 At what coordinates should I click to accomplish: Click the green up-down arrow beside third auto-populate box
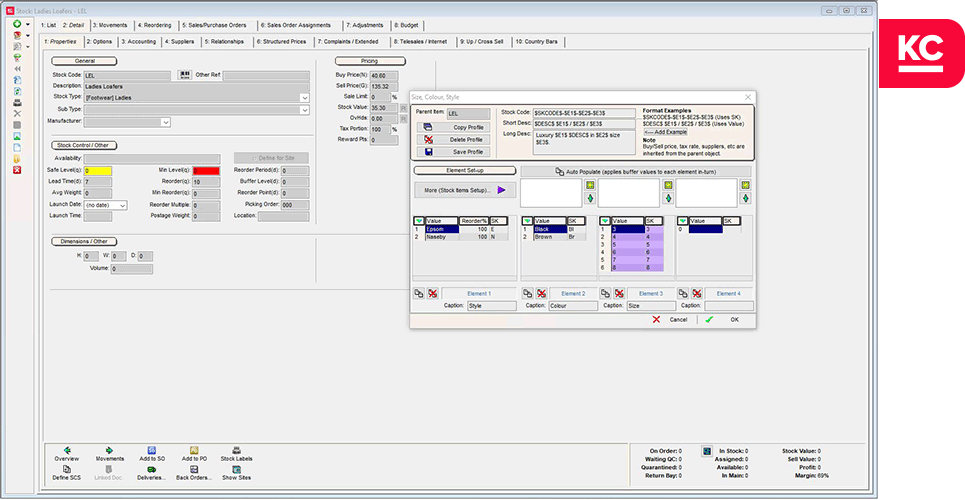(745, 198)
